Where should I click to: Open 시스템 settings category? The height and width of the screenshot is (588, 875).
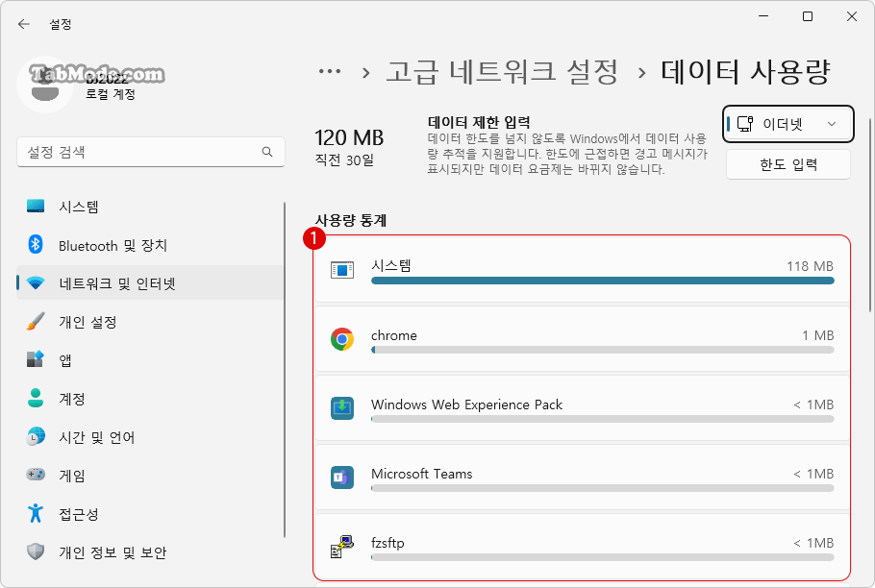click(150, 207)
